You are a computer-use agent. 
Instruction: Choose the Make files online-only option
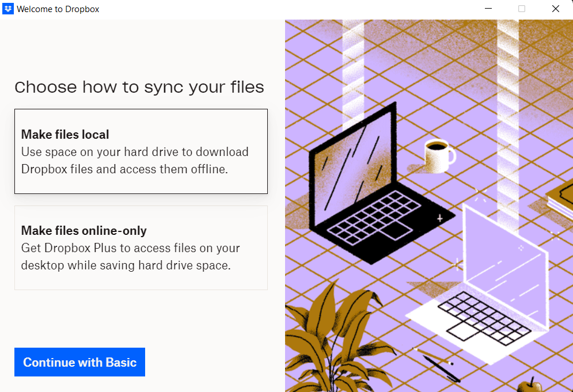point(141,248)
